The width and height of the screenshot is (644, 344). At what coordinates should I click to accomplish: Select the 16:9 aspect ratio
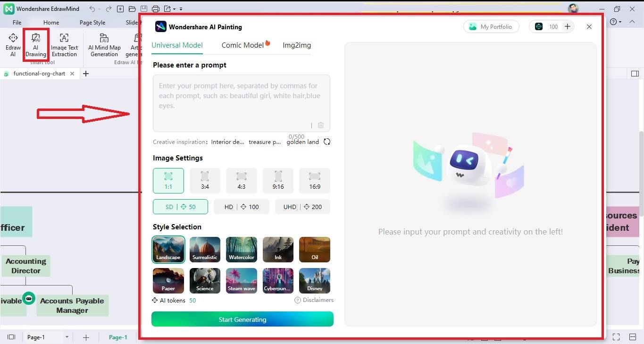point(315,181)
